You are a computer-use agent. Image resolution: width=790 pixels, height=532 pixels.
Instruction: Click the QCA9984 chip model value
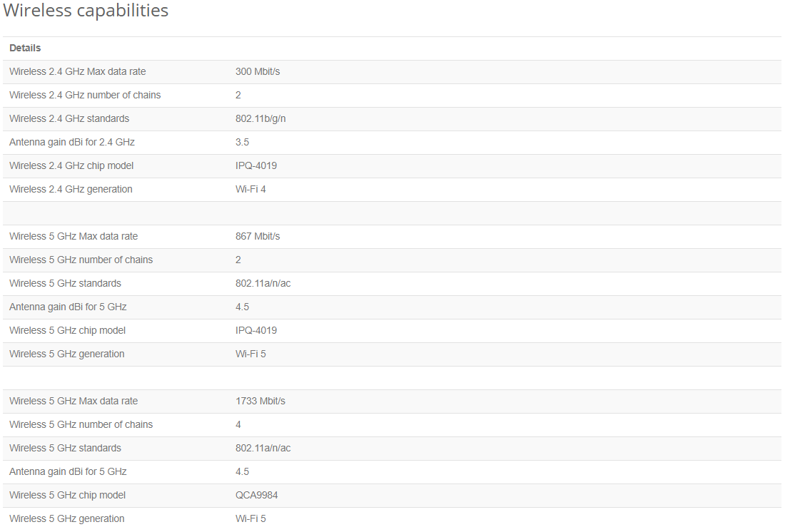pyautogui.click(x=256, y=496)
